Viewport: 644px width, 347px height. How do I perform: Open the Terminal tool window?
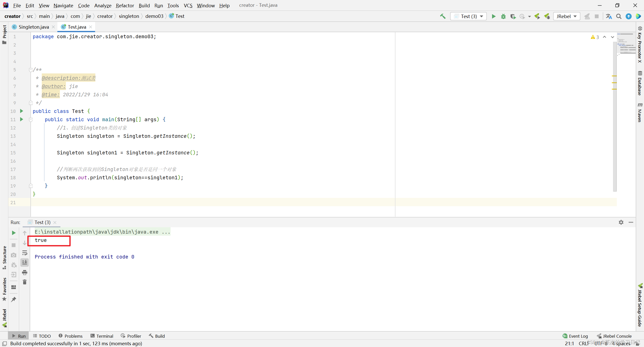point(102,336)
